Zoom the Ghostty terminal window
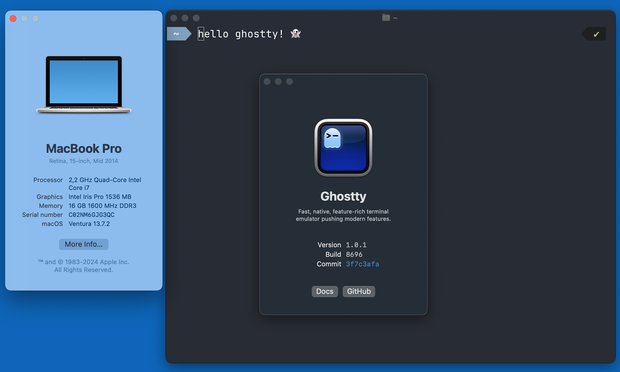The image size is (620, 372). [x=196, y=18]
